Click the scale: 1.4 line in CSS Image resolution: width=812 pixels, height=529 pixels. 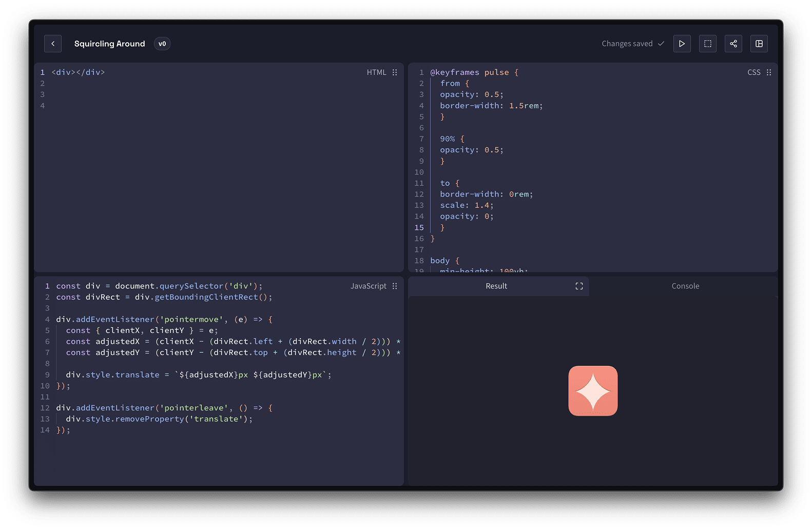[x=466, y=205]
